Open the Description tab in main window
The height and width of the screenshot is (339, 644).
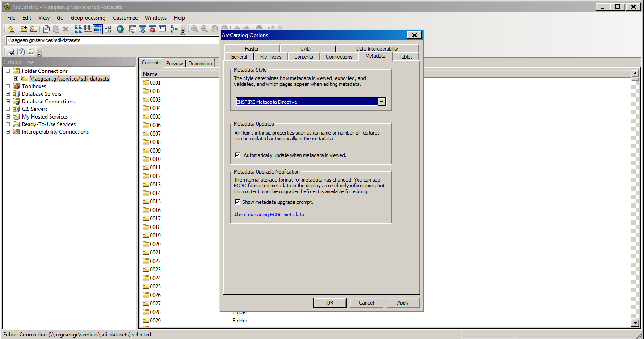(x=200, y=64)
